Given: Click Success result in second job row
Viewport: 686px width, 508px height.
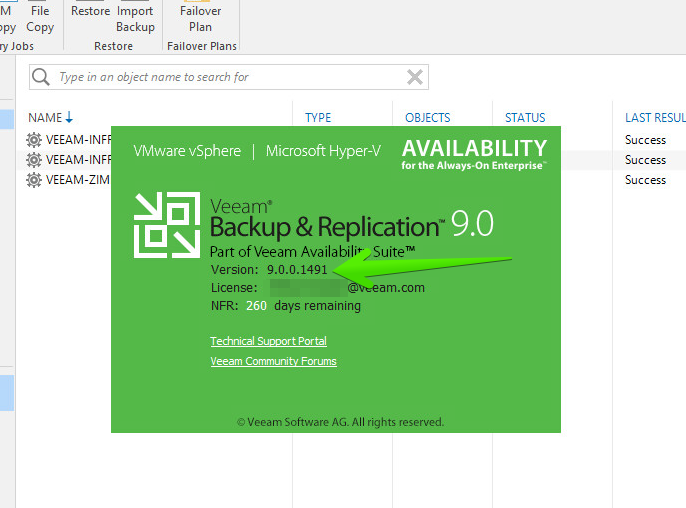Looking at the screenshot, I should 645,160.
